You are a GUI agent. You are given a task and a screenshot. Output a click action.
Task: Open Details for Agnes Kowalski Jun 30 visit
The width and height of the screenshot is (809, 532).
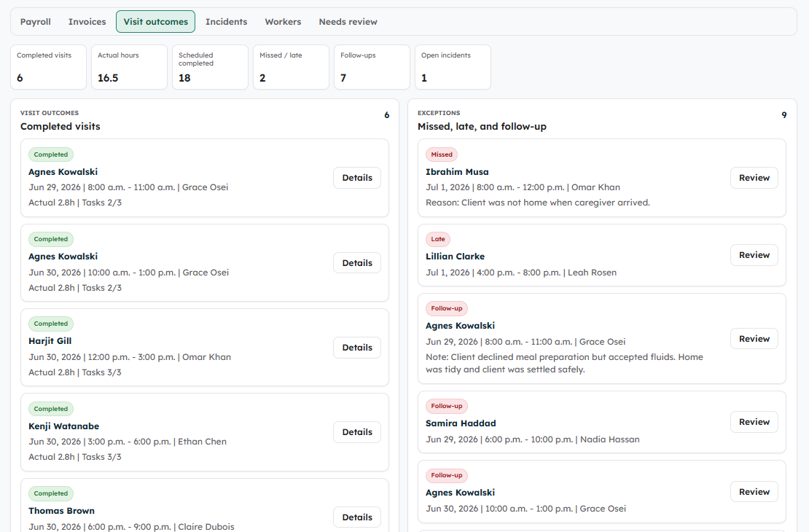coord(357,262)
